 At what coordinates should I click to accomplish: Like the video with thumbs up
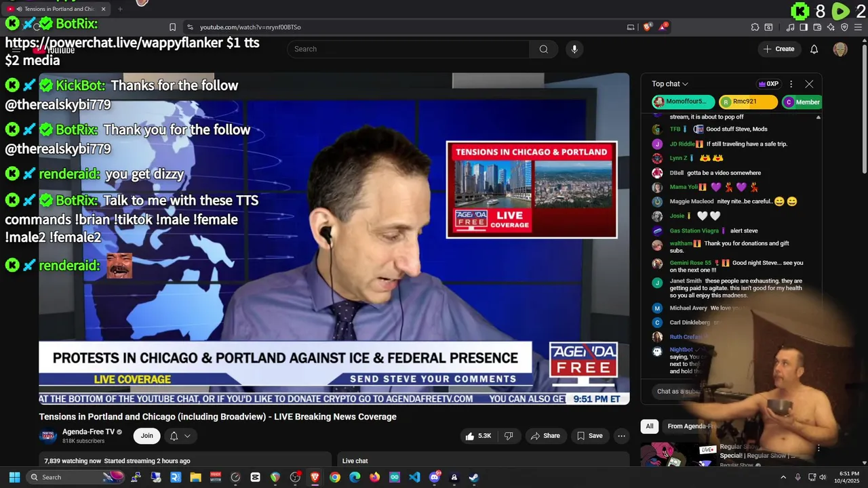click(477, 436)
